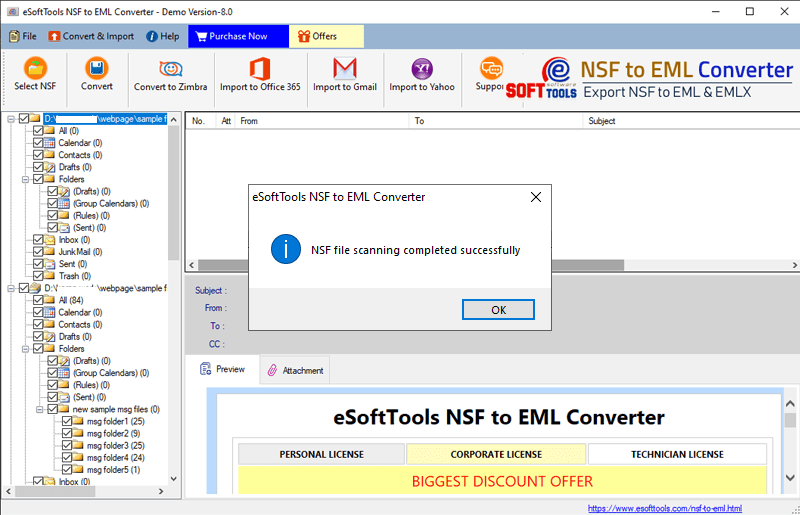Click the Convert floppy disk icon

[96, 69]
